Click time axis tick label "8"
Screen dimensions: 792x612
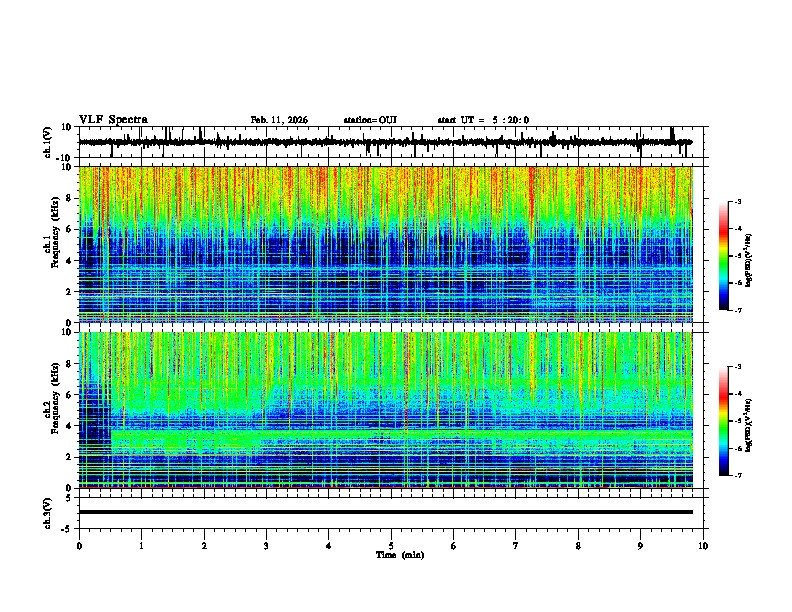(578, 546)
